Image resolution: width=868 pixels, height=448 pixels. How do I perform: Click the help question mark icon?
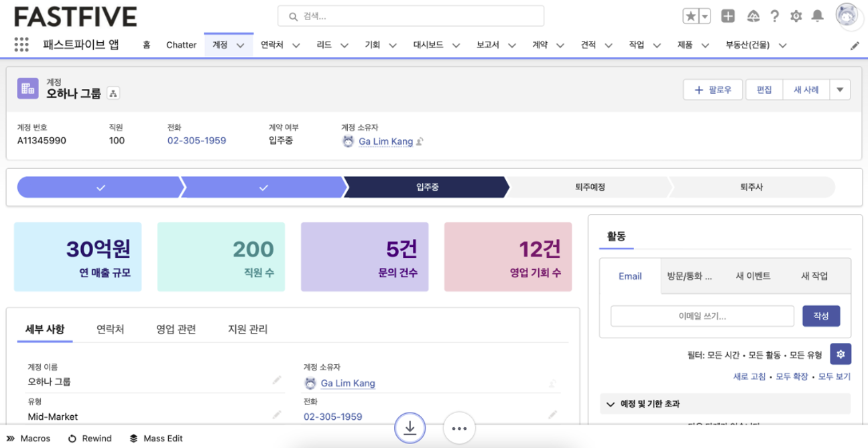775,16
